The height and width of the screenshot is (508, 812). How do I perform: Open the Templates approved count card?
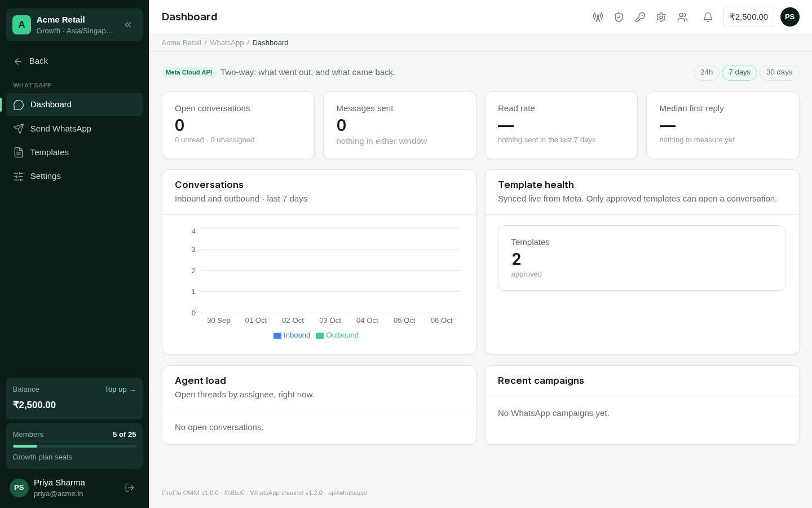click(x=642, y=258)
